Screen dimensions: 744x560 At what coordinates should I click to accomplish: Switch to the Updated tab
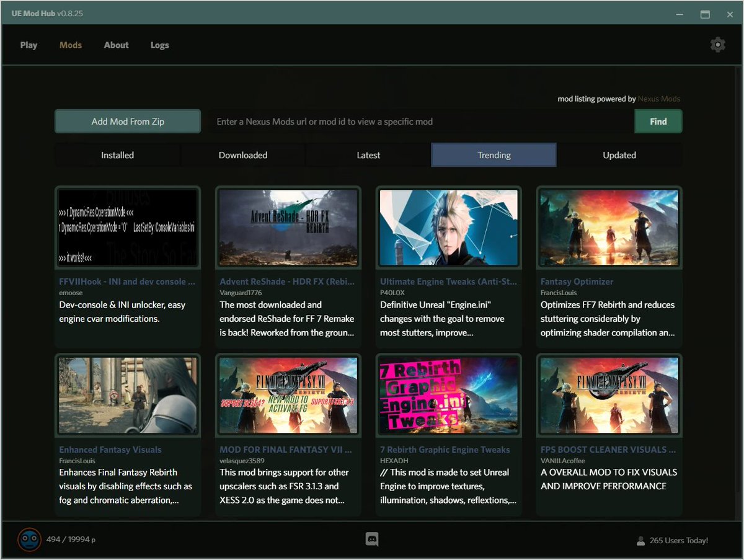point(619,155)
